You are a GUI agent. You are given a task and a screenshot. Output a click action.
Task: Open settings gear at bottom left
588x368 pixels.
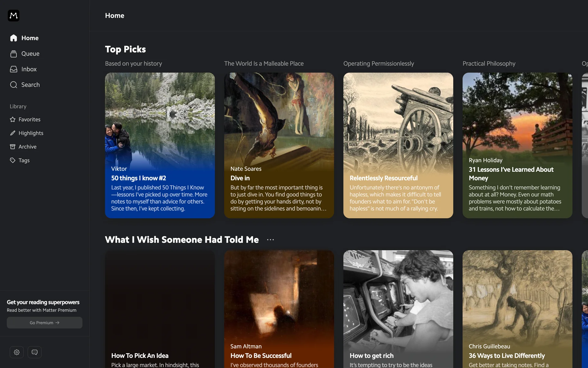[x=17, y=352]
